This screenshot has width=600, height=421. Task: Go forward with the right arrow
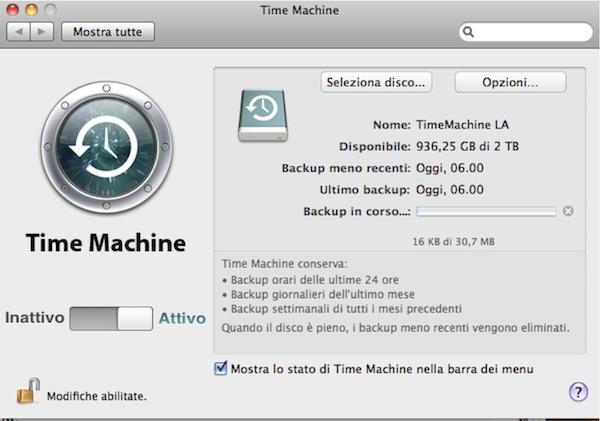pyautogui.click(x=42, y=32)
